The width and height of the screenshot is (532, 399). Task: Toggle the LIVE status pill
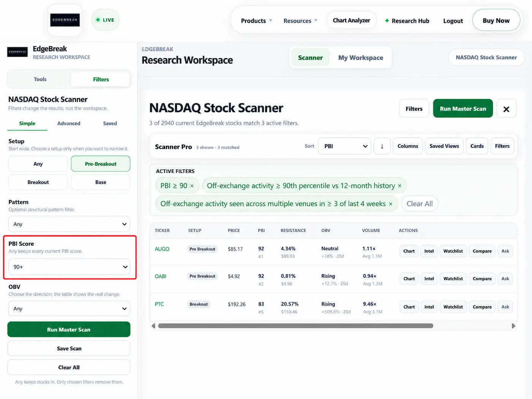(x=105, y=20)
